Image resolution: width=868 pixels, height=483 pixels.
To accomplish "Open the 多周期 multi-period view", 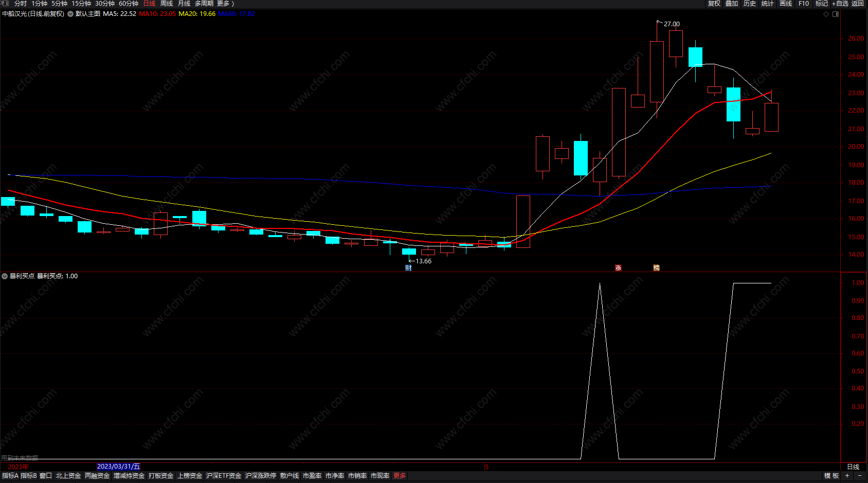I will point(204,4).
